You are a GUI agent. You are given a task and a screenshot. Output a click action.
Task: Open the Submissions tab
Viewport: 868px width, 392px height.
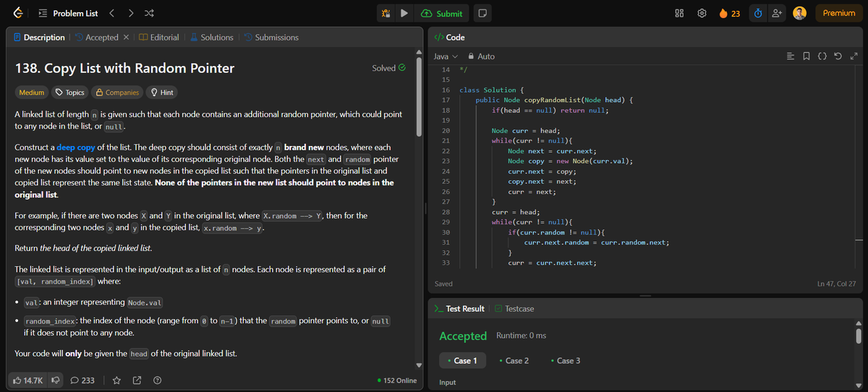[271, 37]
